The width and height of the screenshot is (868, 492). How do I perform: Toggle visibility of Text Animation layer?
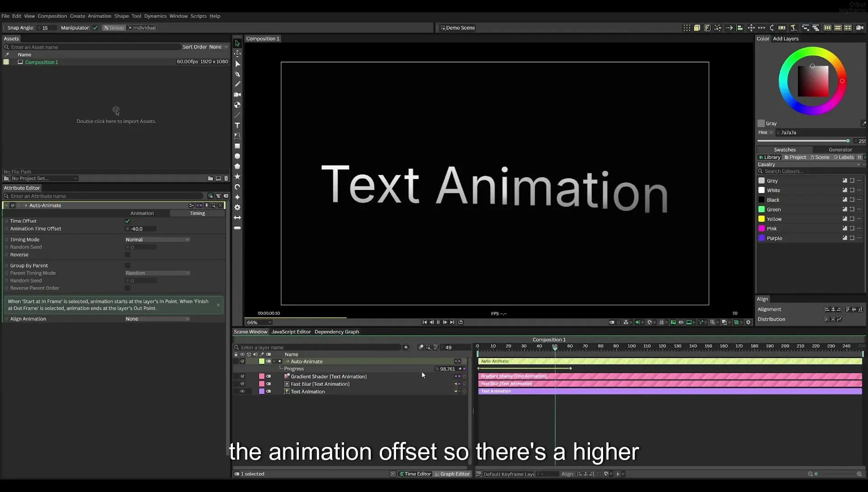click(242, 392)
